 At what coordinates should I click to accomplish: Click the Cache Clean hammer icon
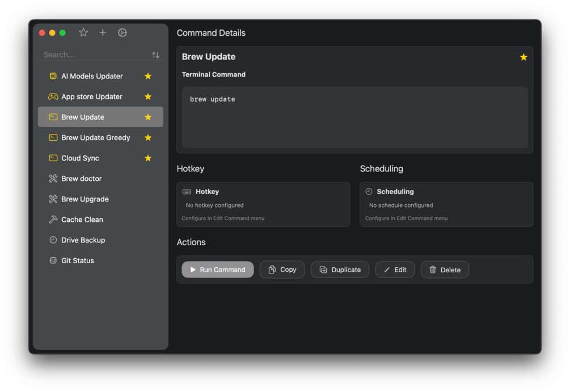pos(53,220)
